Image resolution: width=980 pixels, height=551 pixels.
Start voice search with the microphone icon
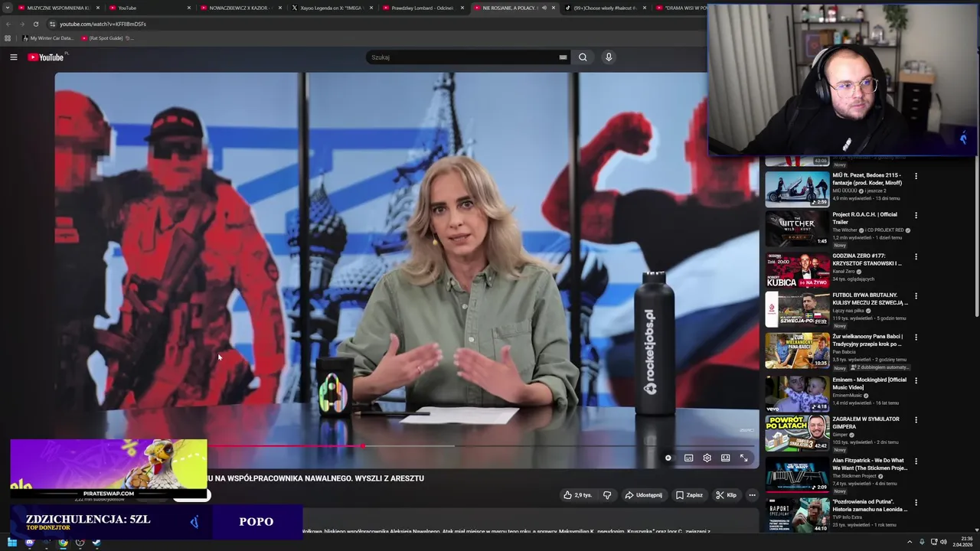pos(609,57)
